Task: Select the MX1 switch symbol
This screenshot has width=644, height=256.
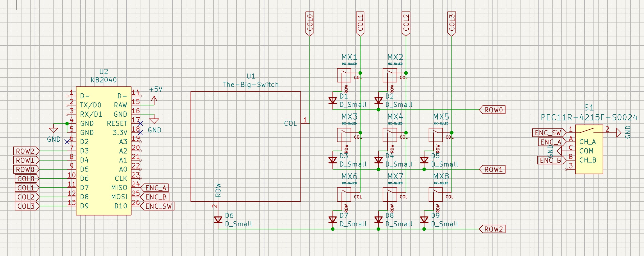Action: click(344, 75)
